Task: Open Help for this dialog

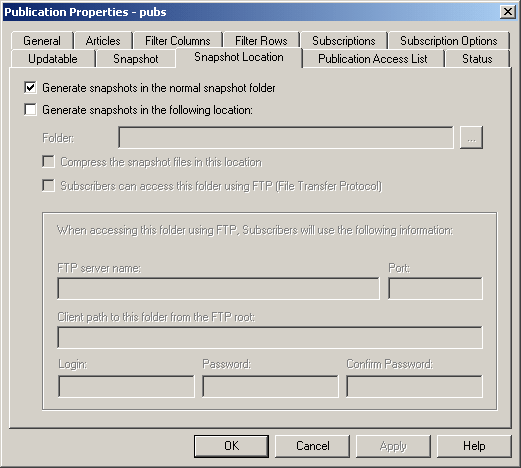Action: click(474, 446)
